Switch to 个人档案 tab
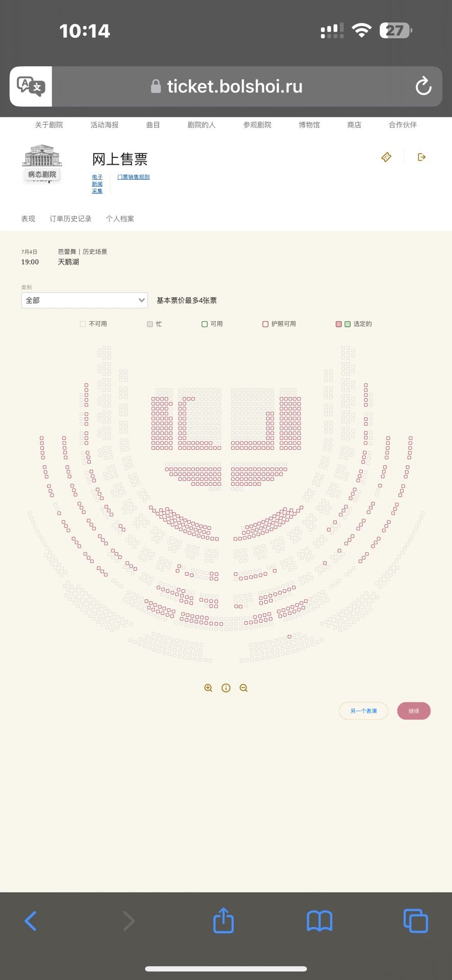The width and height of the screenshot is (452, 980). (120, 219)
